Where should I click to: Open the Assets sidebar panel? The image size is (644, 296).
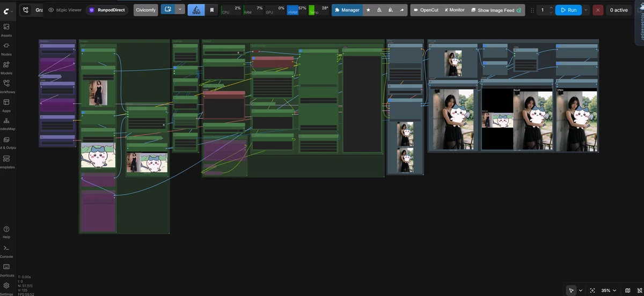point(6,30)
